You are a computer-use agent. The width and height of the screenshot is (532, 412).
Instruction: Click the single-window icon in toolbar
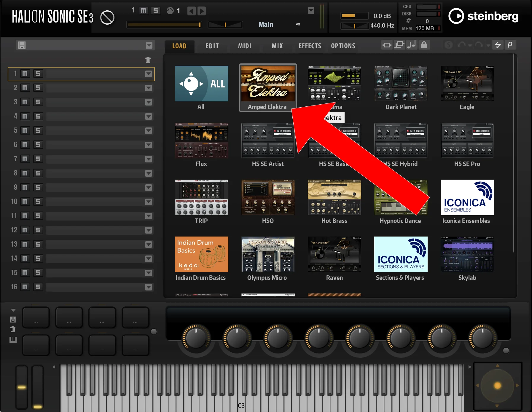point(387,45)
